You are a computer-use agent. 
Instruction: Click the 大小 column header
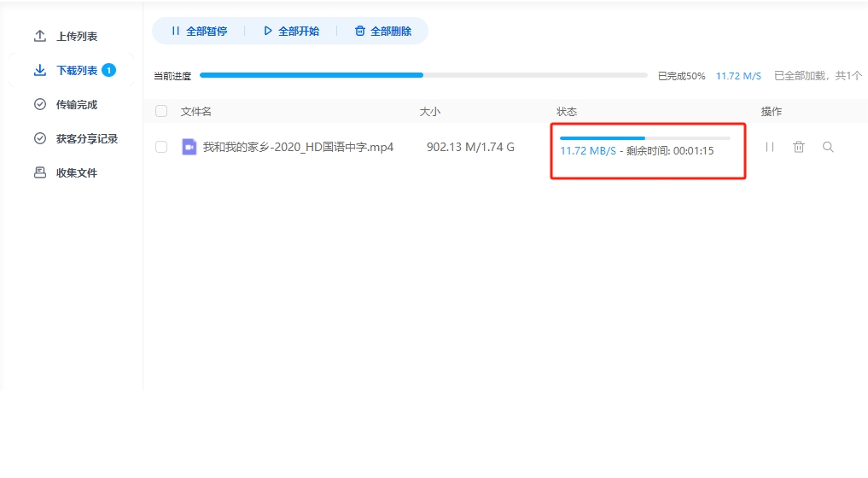(430, 111)
